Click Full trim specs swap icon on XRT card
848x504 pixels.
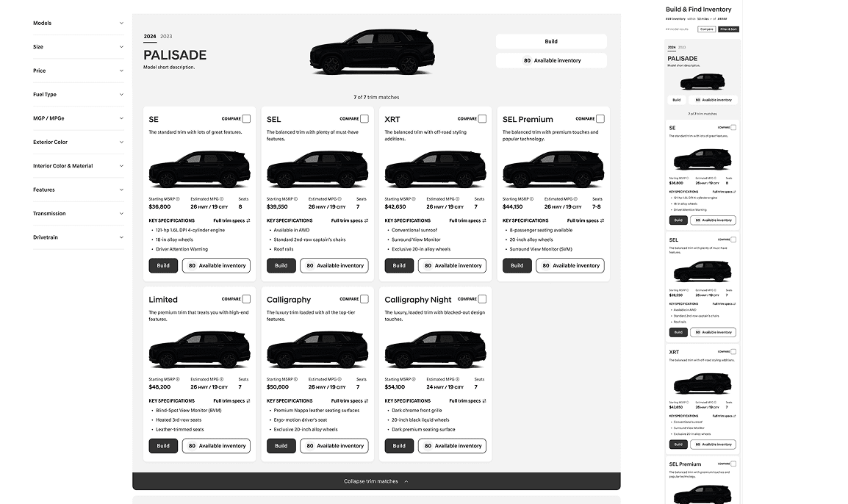coord(484,220)
